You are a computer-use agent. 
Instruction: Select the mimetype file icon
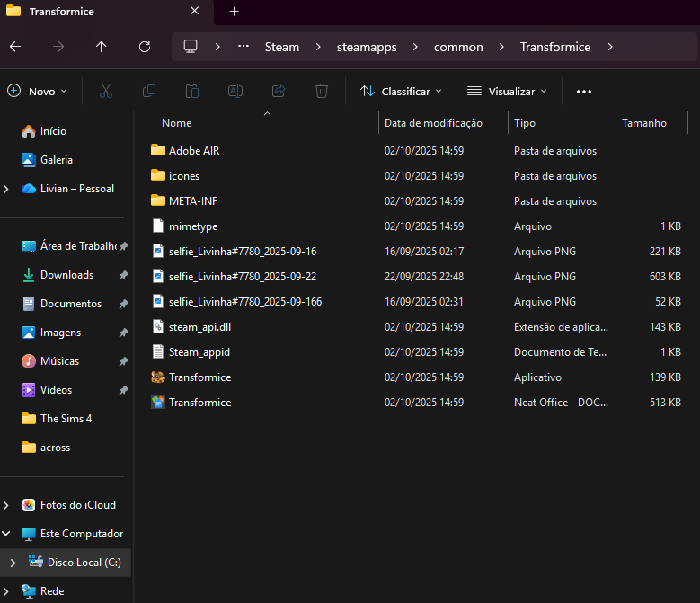(x=158, y=226)
